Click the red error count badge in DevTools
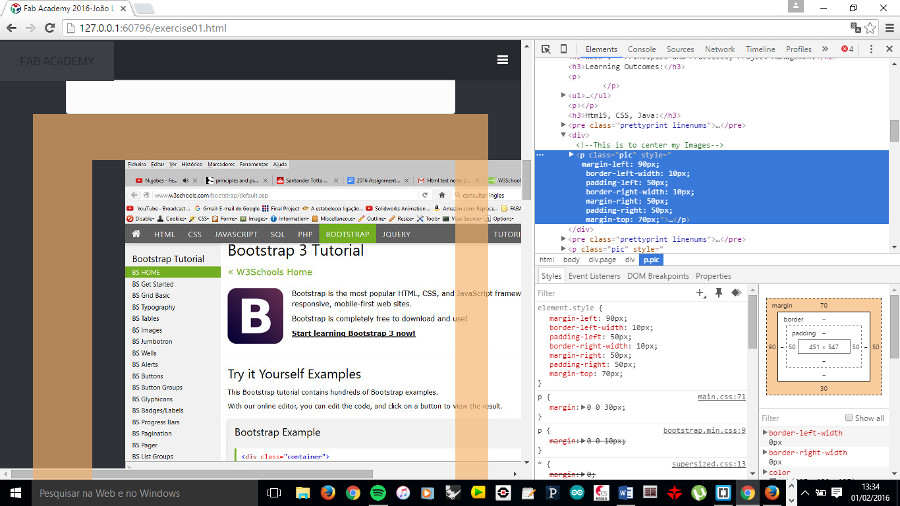Screen dimensions: 900x506 point(847,49)
